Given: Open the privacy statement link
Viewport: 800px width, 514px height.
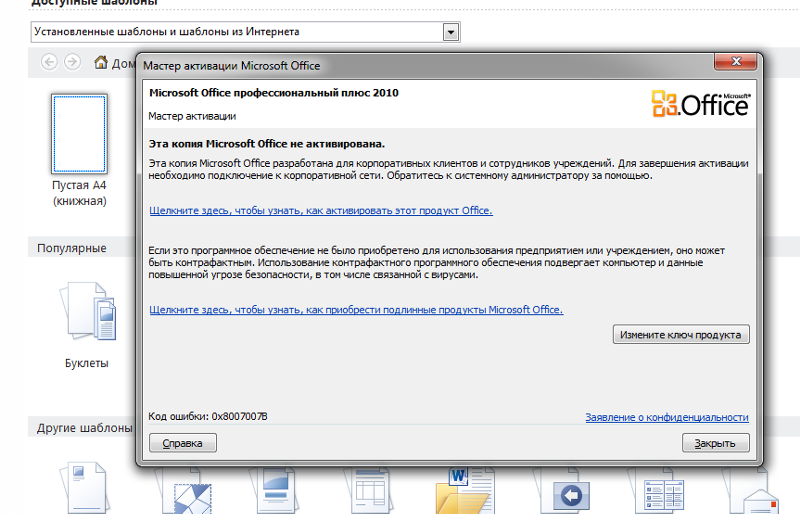Looking at the screenshot, I should (667, 418).
